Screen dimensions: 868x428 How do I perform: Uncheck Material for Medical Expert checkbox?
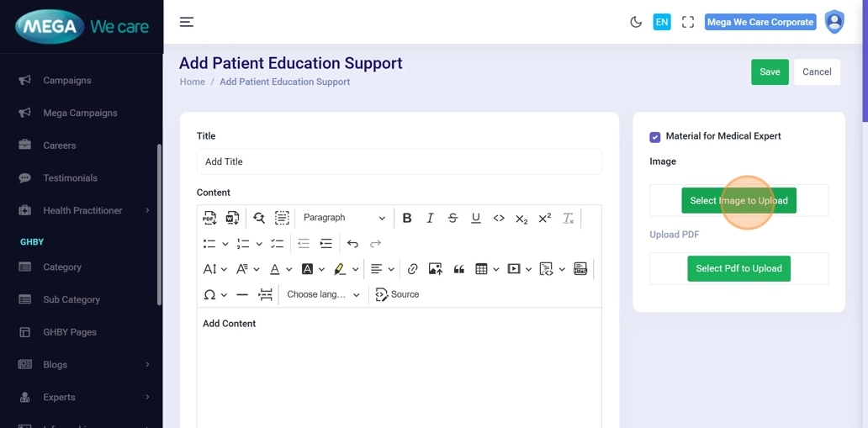click(x=655, y=137)
